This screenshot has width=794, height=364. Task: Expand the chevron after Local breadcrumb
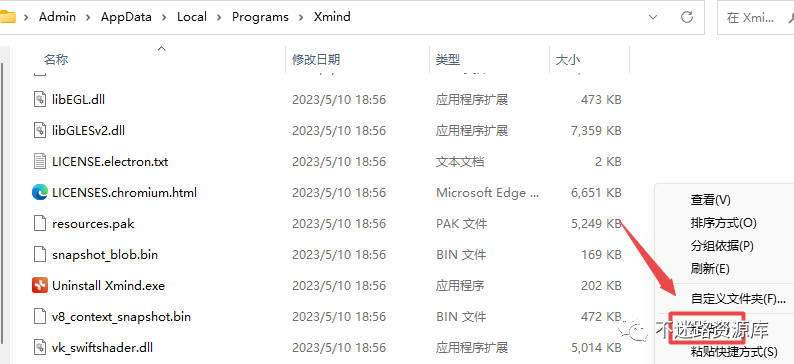(x=219, y=17)
